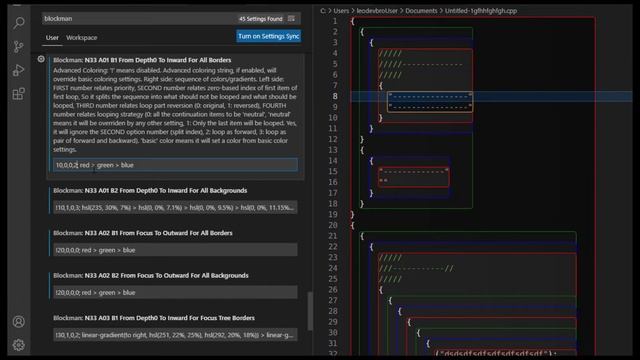Image resolution: width=640 pixels, height=360 pixels.
Task: Edit the Focus Tree Borders linear-gradient field
Action: (x=175, y=335)
